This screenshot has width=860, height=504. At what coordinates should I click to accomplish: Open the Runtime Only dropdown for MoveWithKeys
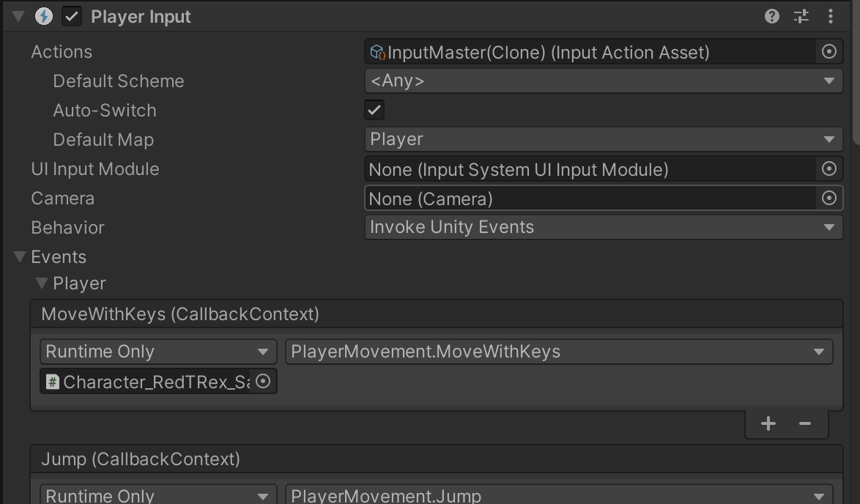(157, 352)
